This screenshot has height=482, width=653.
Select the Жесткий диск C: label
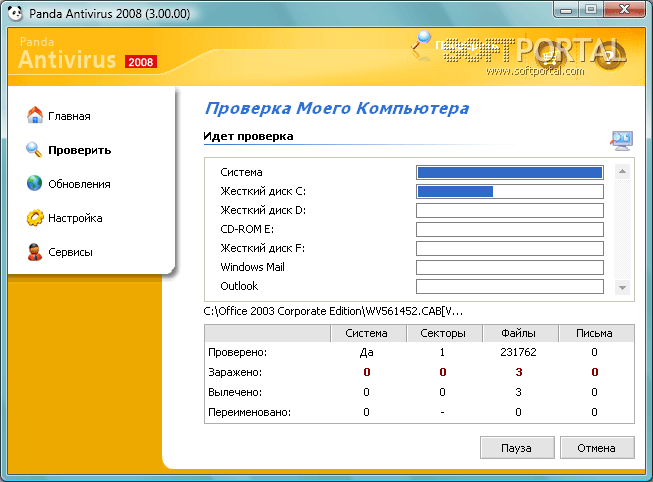(x=263, y=191)
